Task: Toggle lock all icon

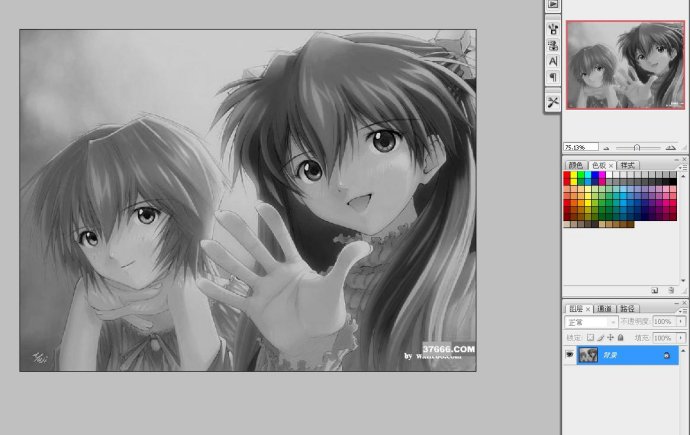Action: pyautogui.click(x=620, y=337)
